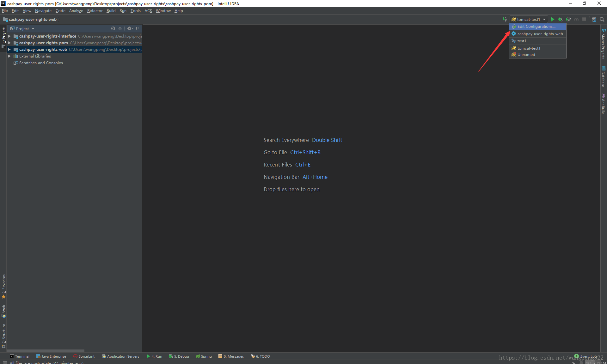Select the Unnamed run configuration
This screenshot has height=364, width=607.
(x=537, y=55)
